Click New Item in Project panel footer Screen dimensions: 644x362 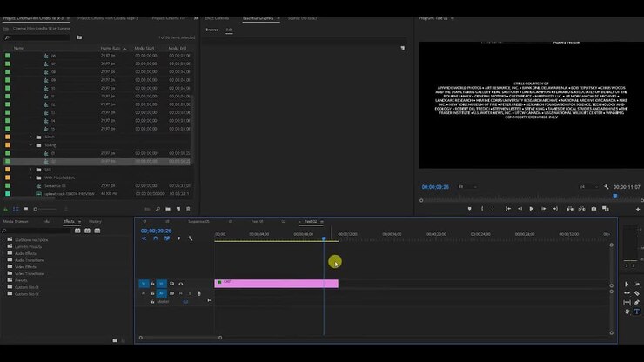pos(178,209)
